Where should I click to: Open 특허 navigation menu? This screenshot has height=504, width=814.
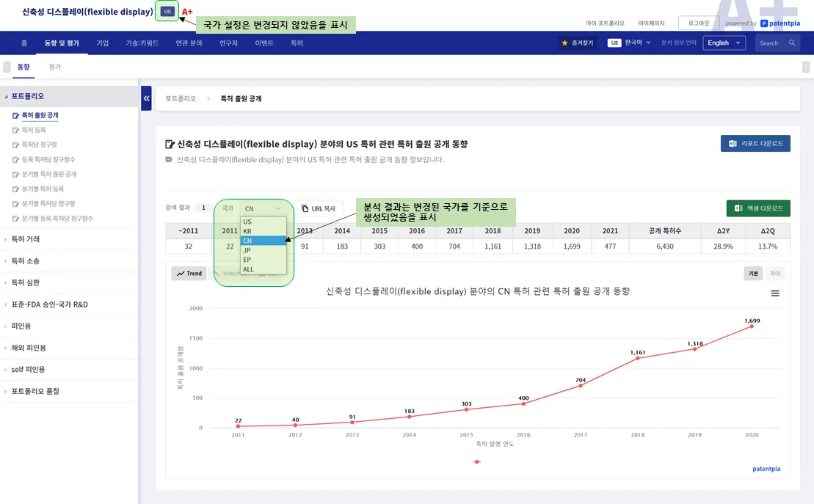(x=297, y=43)
